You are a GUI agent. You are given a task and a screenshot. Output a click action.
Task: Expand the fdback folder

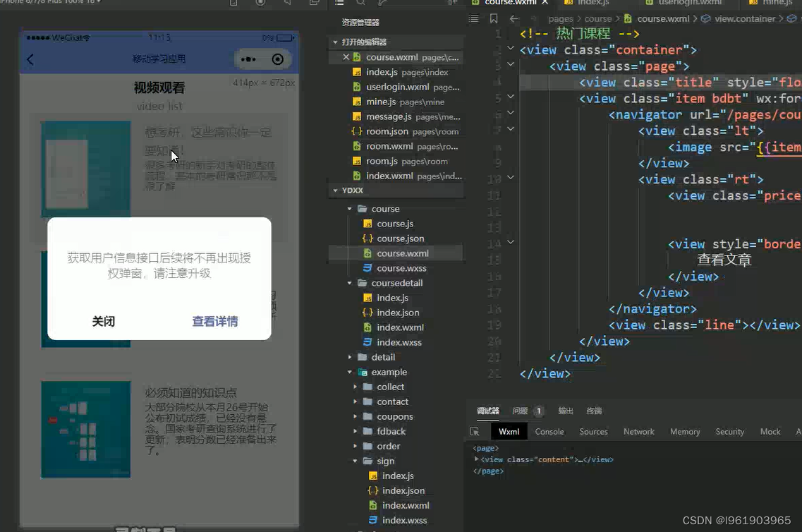point(355,431)
